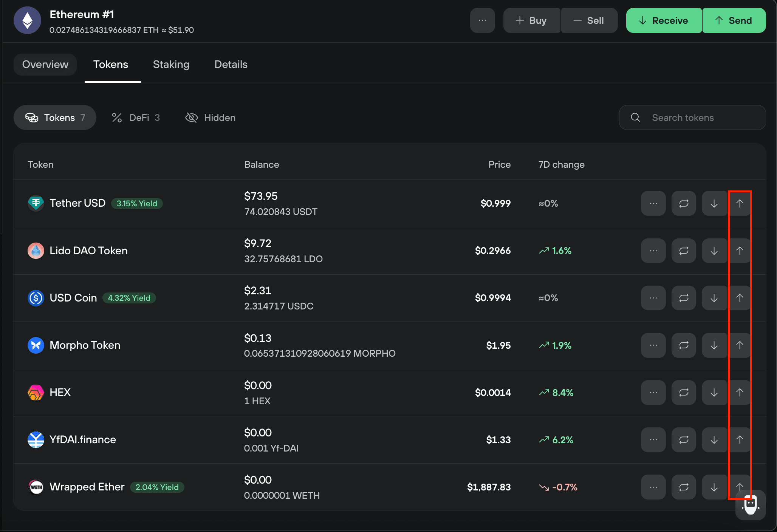Receive HEX with down arrow

714,392
